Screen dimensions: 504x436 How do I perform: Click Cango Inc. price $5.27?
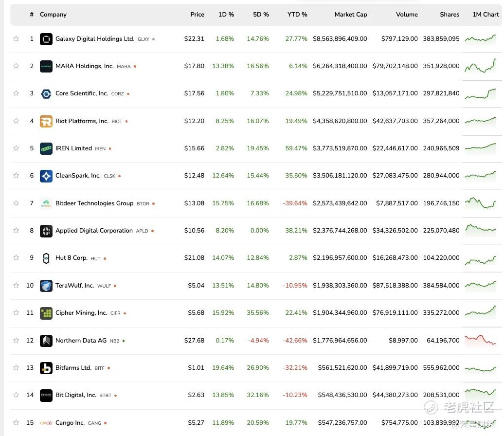(196, 423)
